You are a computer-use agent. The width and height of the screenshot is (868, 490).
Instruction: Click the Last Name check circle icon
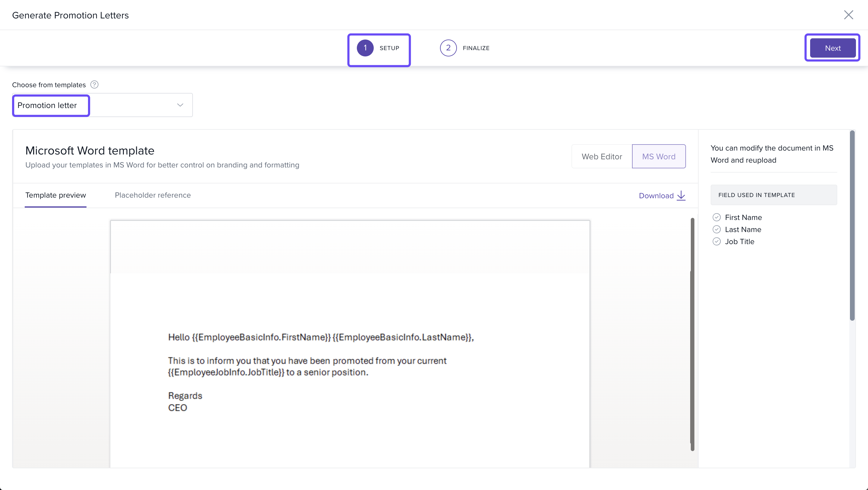pos(716,229)
